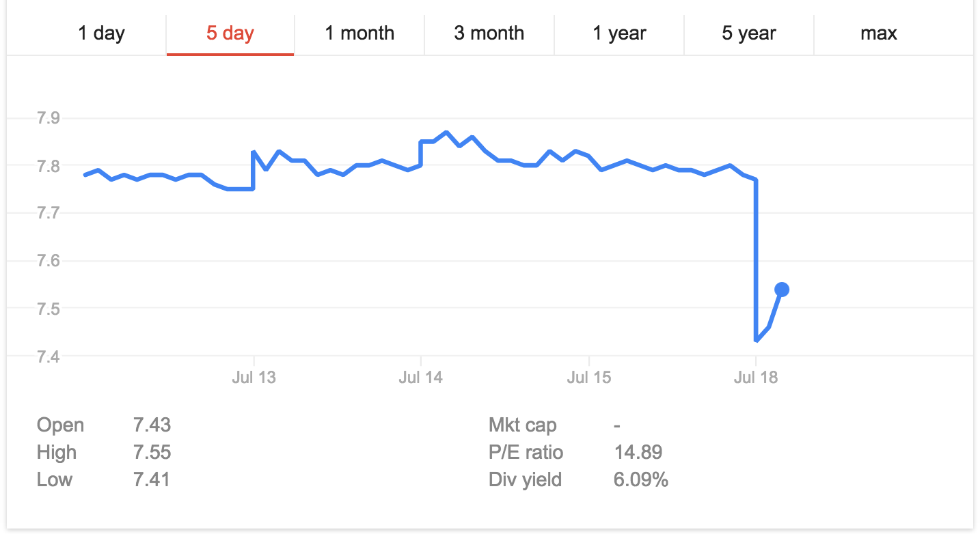Click the Low price value 7.41
The height and width of the screenshot is (534, 980).
coord(152,480)
